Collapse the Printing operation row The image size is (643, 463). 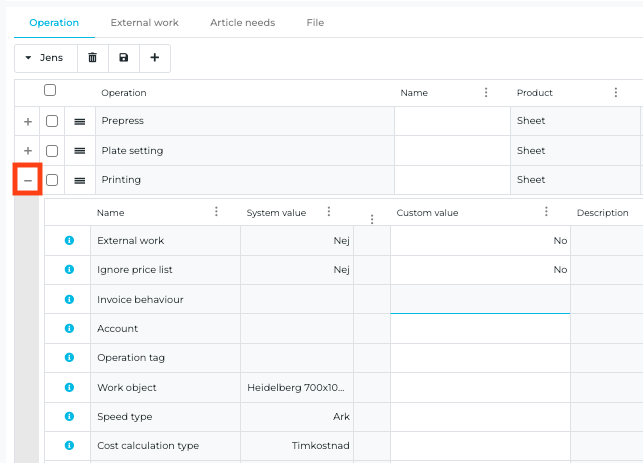(28, 180)
